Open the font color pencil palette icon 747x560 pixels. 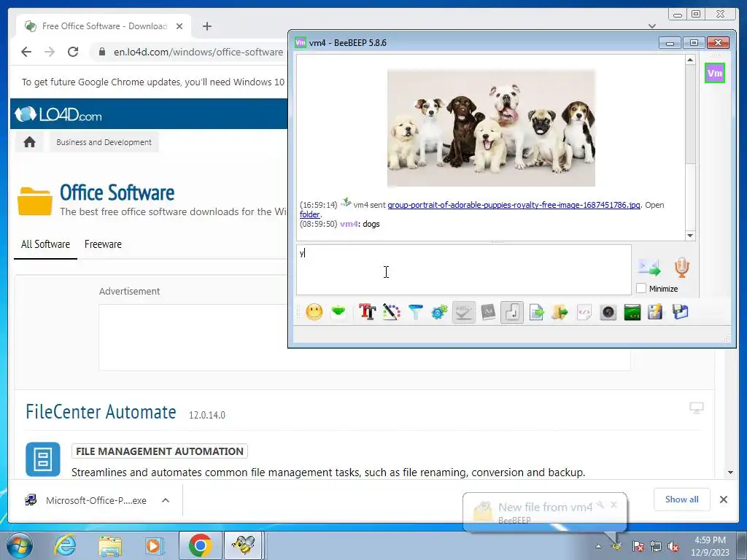(391, 312)
